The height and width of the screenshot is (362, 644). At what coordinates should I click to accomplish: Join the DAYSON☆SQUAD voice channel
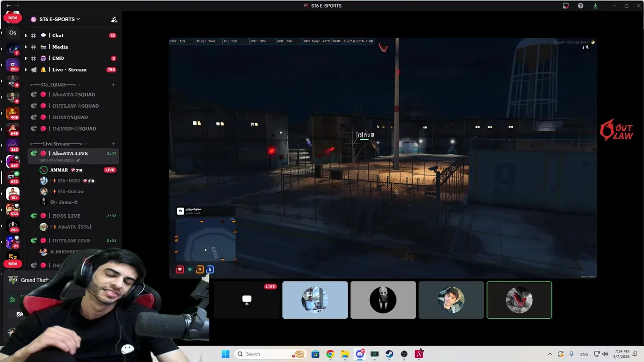(x=73, y=129)
